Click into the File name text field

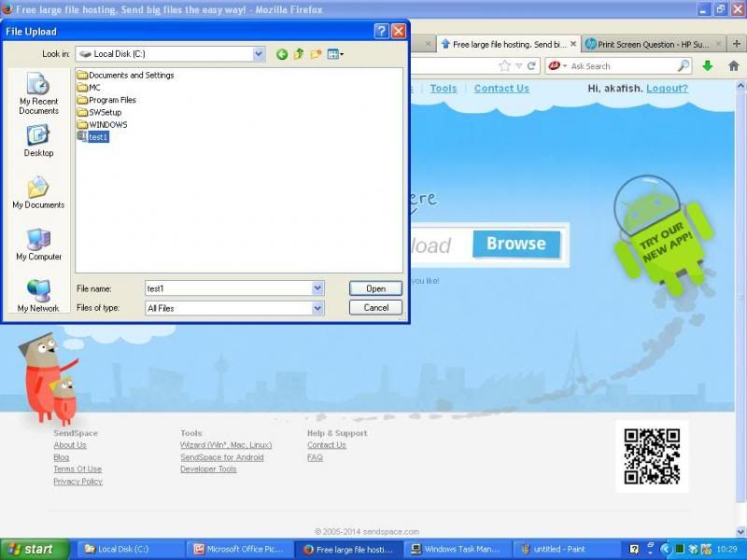(x=229, y=288)
